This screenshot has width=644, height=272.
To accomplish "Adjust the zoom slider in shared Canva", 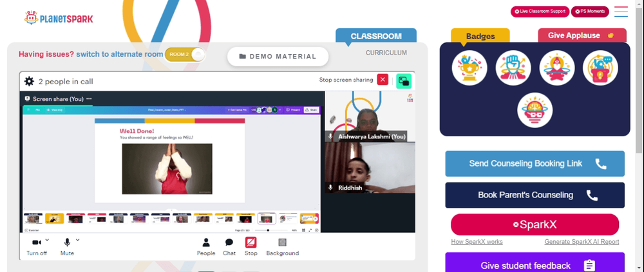I will click(x=269, y=230).
